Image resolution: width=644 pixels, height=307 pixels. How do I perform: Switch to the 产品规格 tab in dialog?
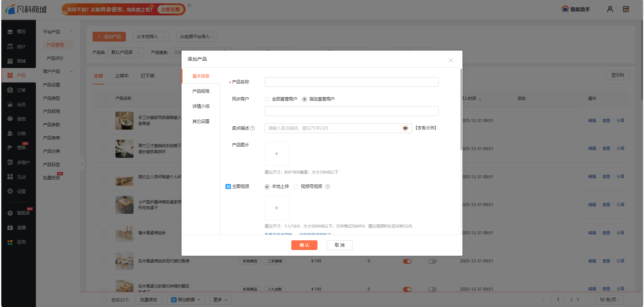(201, 91)
